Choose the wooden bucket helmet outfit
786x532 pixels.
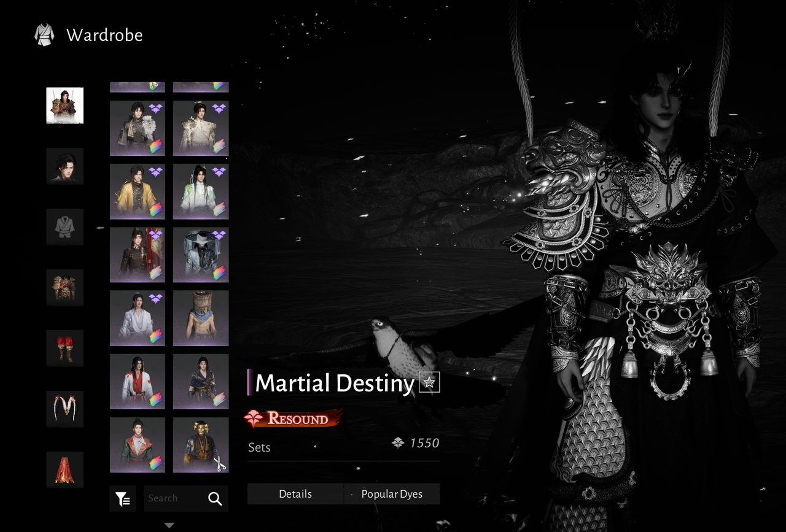pyautogui.click(x=201, y=318)
